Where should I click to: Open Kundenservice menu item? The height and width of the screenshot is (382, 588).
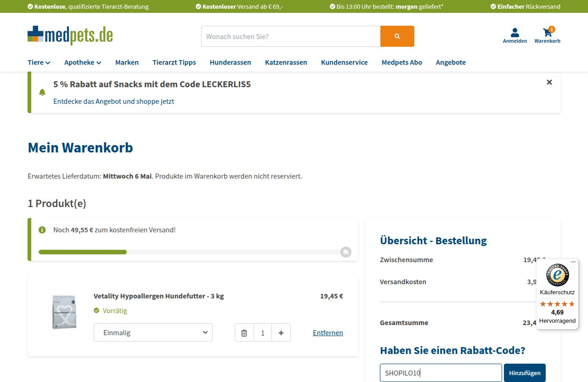point(345,62)
